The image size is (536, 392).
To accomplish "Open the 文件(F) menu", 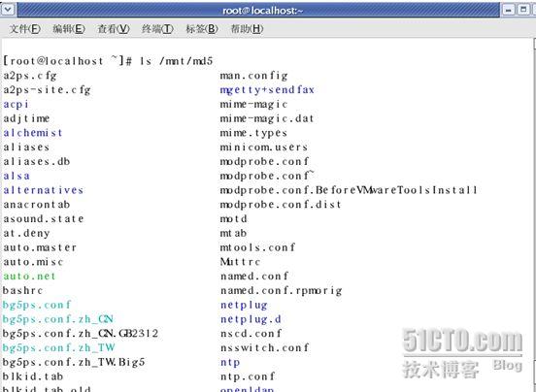I will (x=24, y=29).
